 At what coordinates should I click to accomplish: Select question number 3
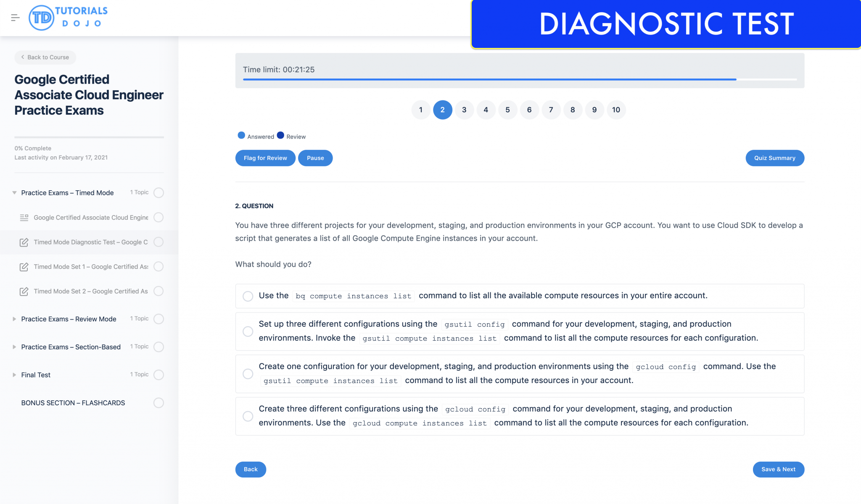(465, 109)
